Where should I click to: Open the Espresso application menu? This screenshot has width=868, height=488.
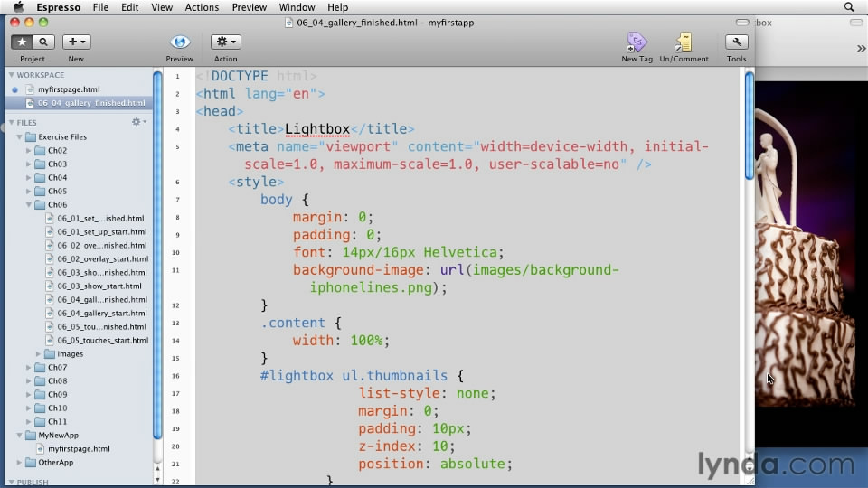(x=58, y=7)
